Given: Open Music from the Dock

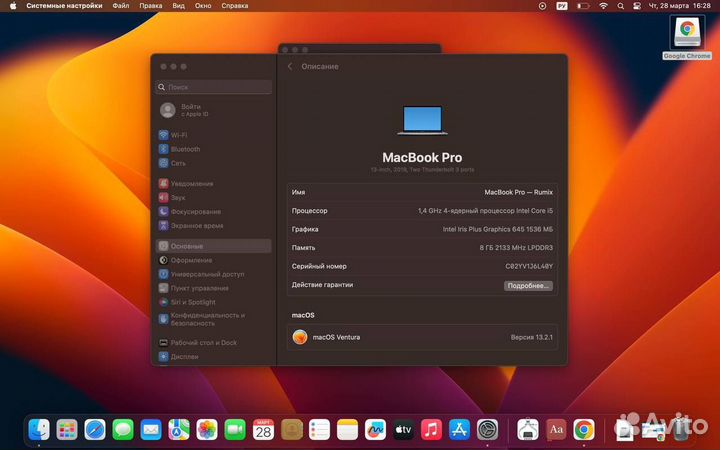Looking at the screenshot, I should click(x=432, y=430).
